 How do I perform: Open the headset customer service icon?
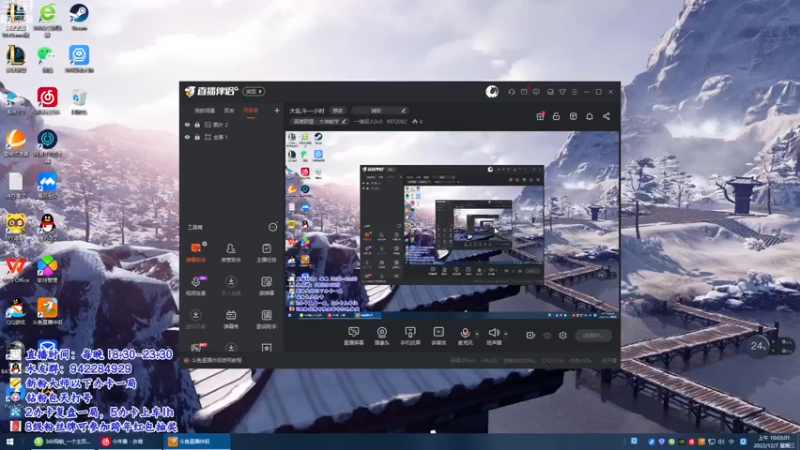click(511, 92)
